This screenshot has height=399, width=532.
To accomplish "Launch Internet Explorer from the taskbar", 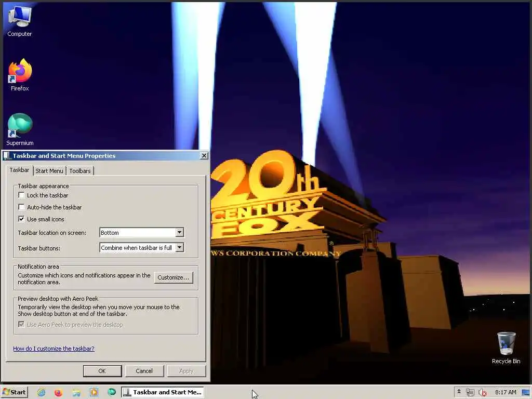I will (42, 392).
